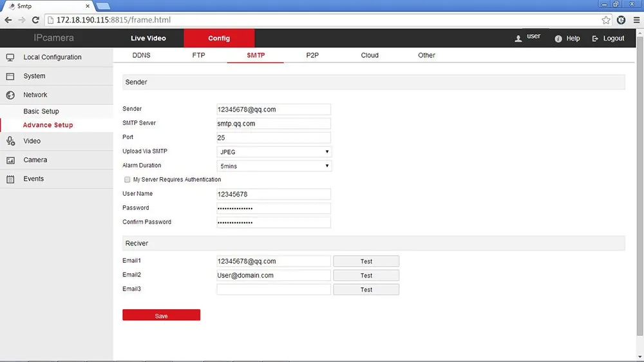Click the user account name
The width and height of the screenshot is (644, 362).
click(x=533, y=36)
